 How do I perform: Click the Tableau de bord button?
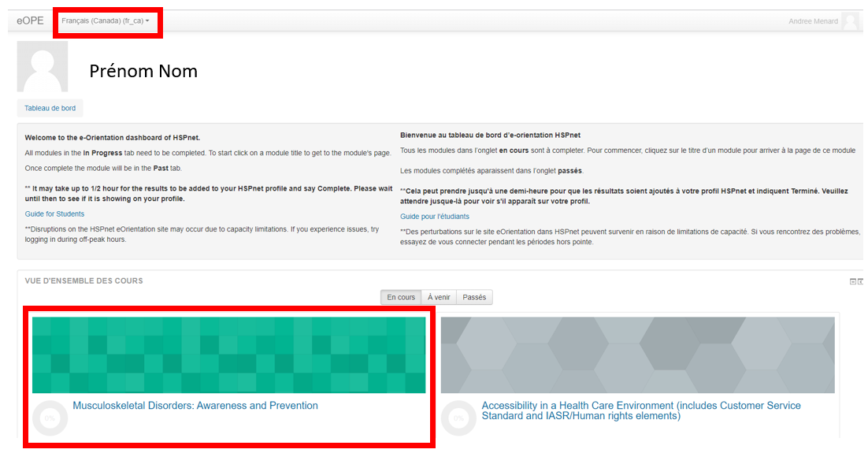click(50, 108)
